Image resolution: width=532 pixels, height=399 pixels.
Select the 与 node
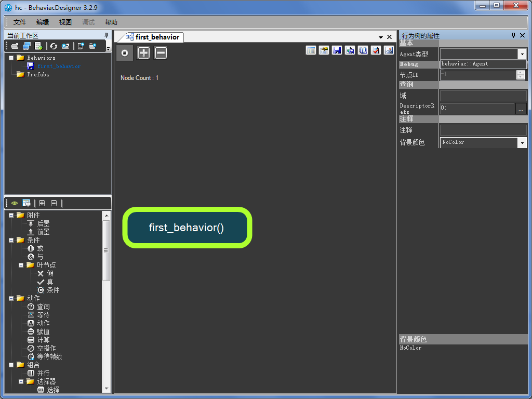[40, 257]
